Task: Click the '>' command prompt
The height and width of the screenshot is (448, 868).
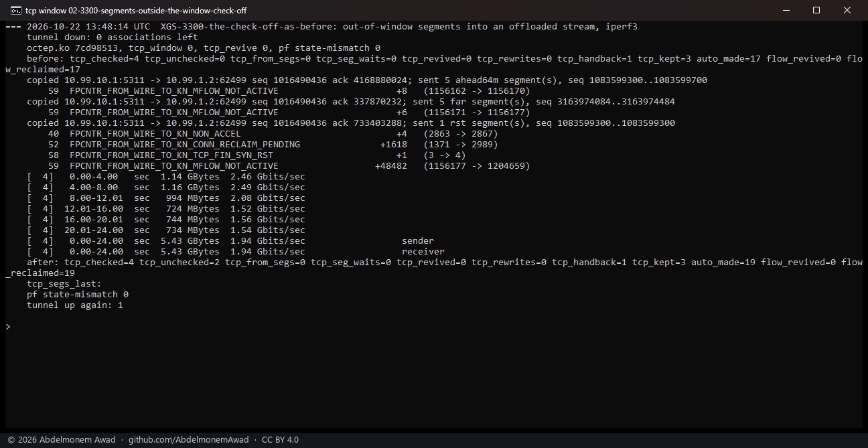Action: coord(8,327)
